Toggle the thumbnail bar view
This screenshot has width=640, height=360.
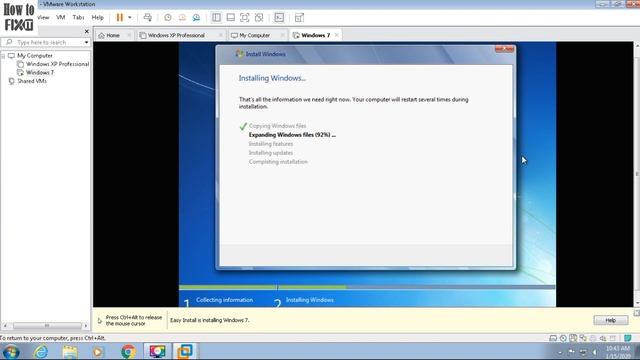pyautogui.click(x=231, y=18)
